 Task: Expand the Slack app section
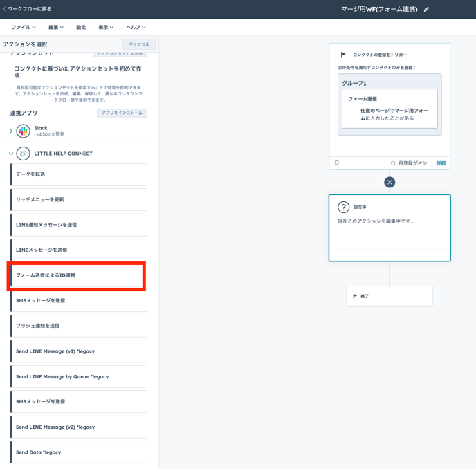pos(11,131)
